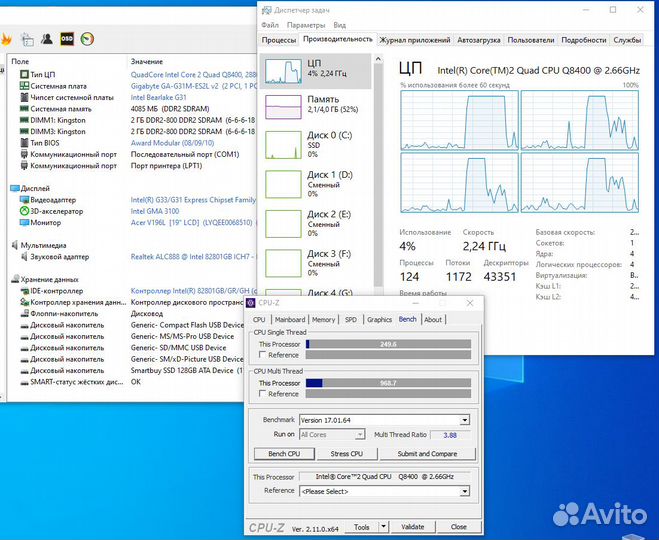Open the About tab in CPU-Z

pos(433,320)
